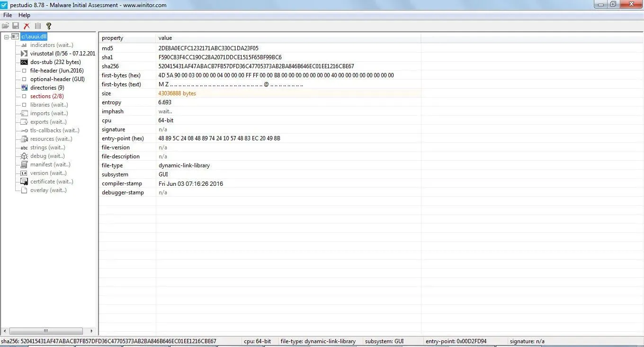Viewport: 644px width, 347px height.
Task: Open a file using the folder toolbar icon
Action: (5, 26)
